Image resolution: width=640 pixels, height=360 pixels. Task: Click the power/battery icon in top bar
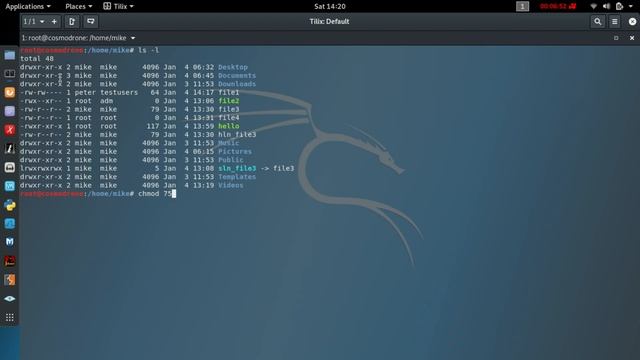coord(620,6)
